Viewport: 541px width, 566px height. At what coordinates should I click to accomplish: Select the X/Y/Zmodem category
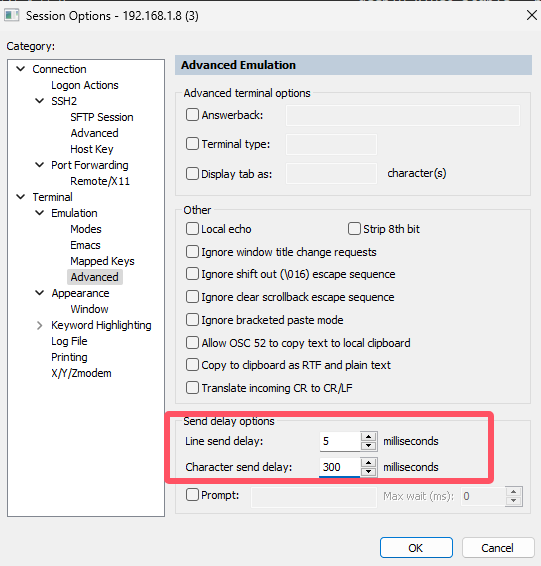tap(81, 373)
